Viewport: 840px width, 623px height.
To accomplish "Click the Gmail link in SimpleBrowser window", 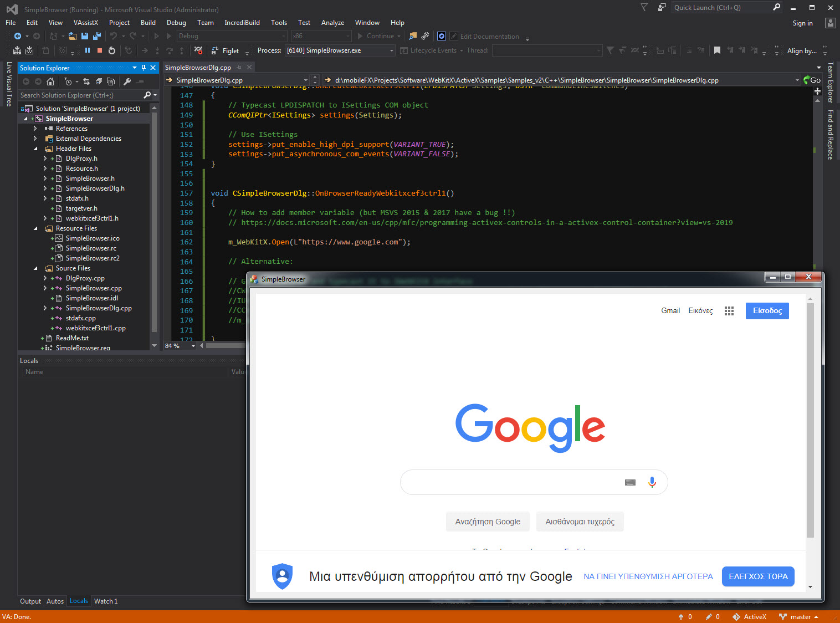I will pyautogui.click(x=670, y=311).
